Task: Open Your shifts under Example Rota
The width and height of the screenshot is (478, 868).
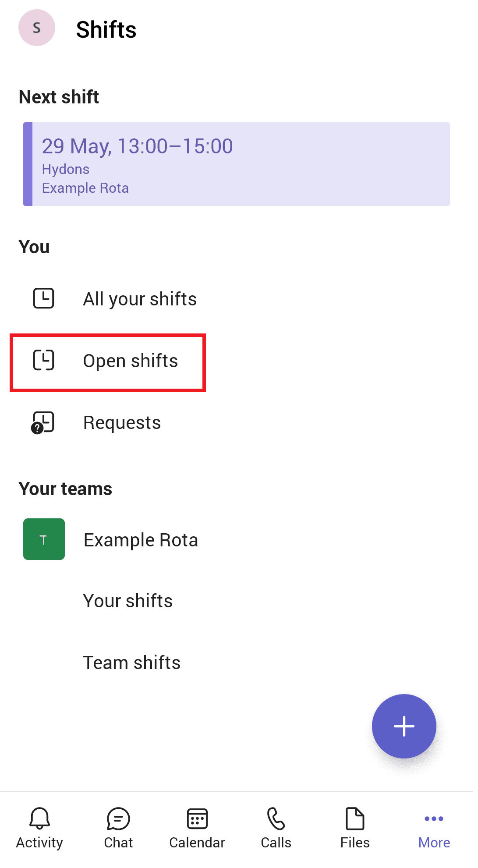Action: pyautogui.click(x=128, y=601)
